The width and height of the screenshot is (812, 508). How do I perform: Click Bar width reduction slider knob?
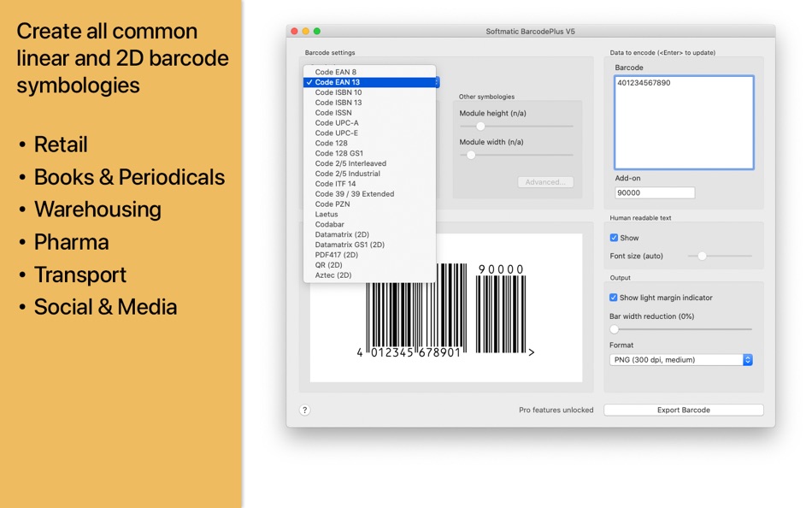(x=615, y=329)
